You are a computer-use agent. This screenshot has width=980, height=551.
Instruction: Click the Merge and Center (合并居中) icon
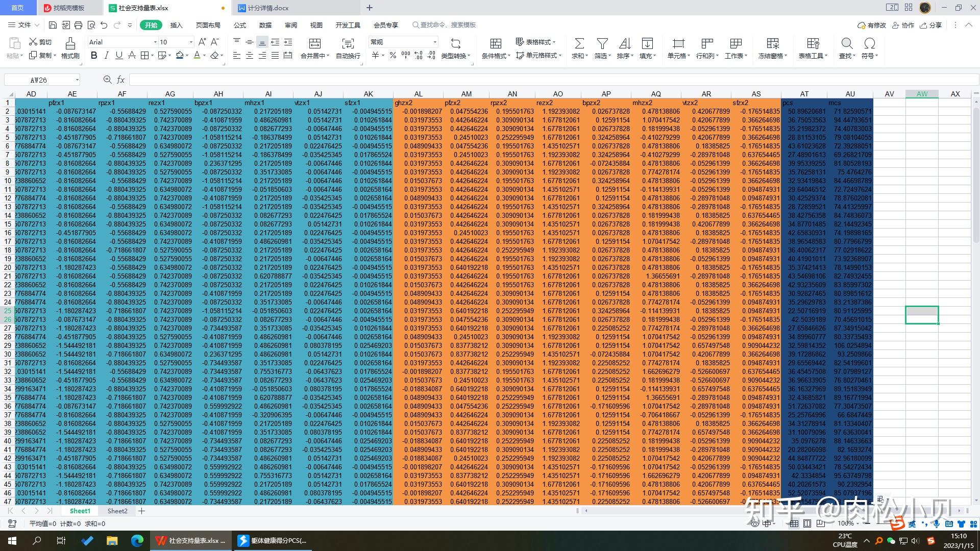(x=315, y=43)
